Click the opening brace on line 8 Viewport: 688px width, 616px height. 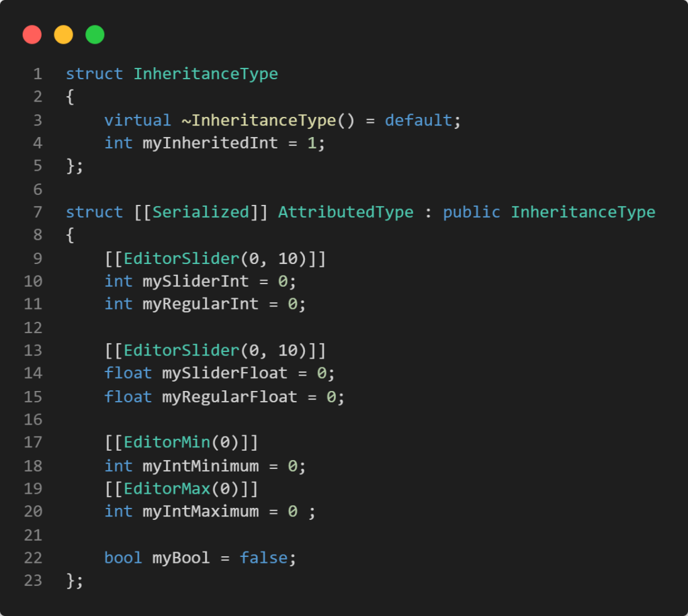(x=70, y=236)
